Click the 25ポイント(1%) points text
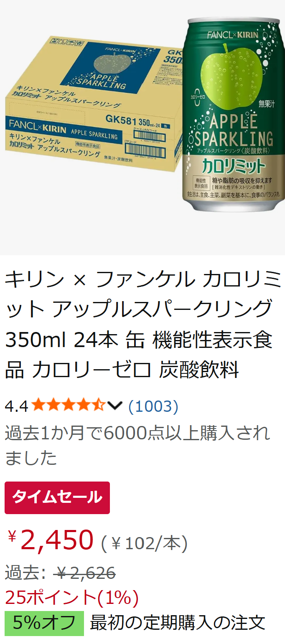The height and width of the screenshot is (644, 285). 71,598
